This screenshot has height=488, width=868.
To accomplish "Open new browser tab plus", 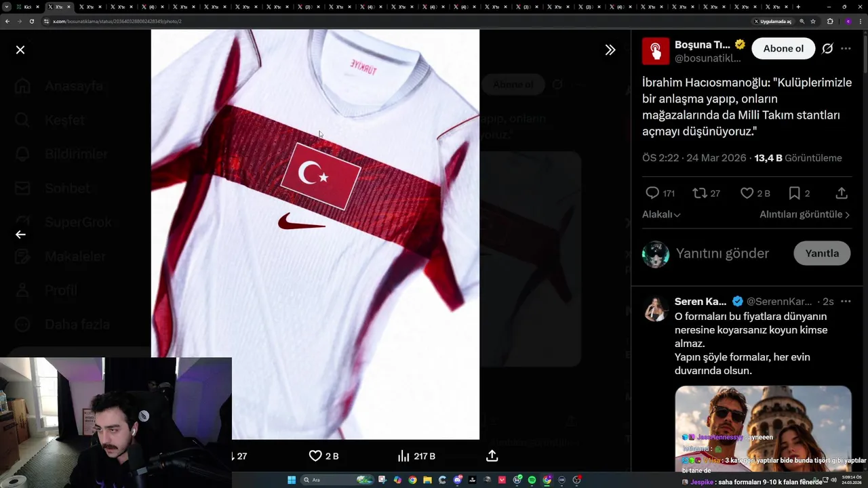I will tap(798, 7).
